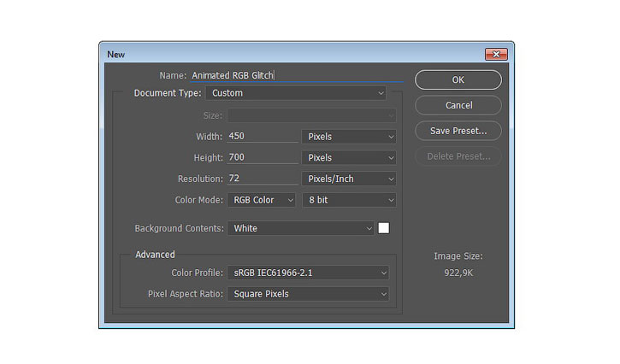Click the Cancel button

(458, 105)
